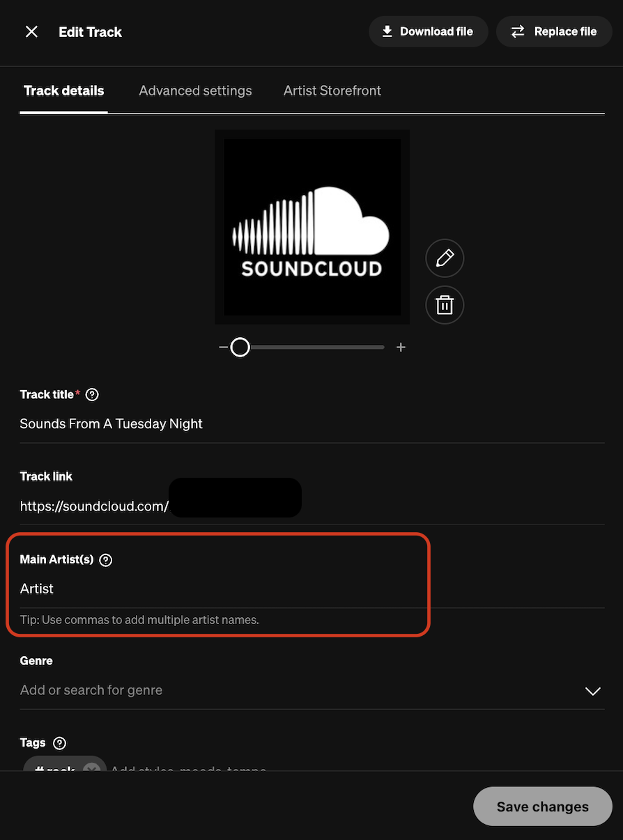Click the artwork zoom slider handle
The height and width of the screenshot is (840, 623).
pyautogui.click(x=240, y=347)
